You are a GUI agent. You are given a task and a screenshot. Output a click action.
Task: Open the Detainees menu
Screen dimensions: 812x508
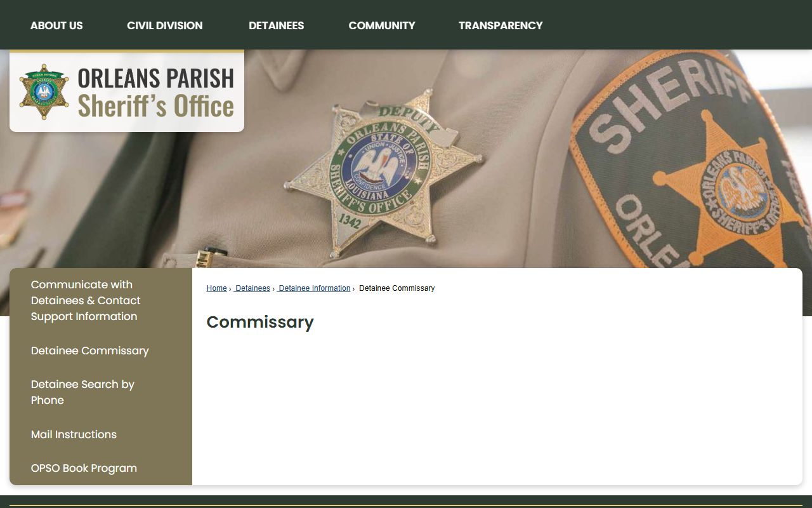point(276,25)
